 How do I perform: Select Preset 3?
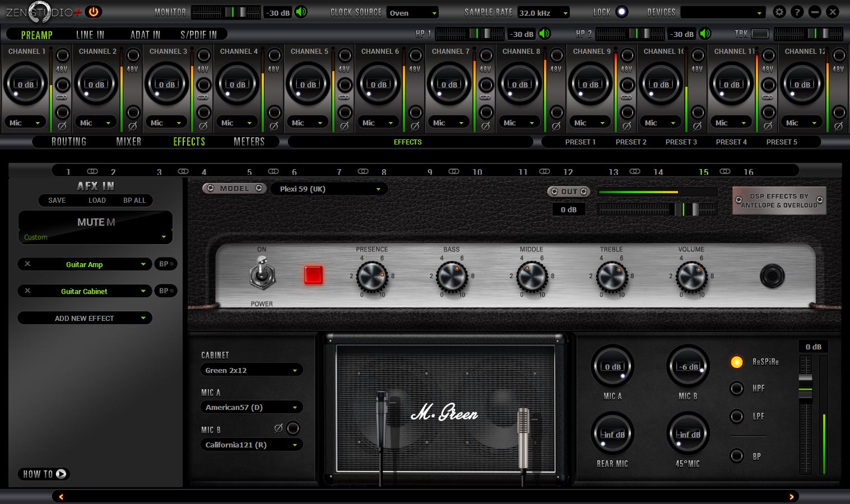click(681, 142)
